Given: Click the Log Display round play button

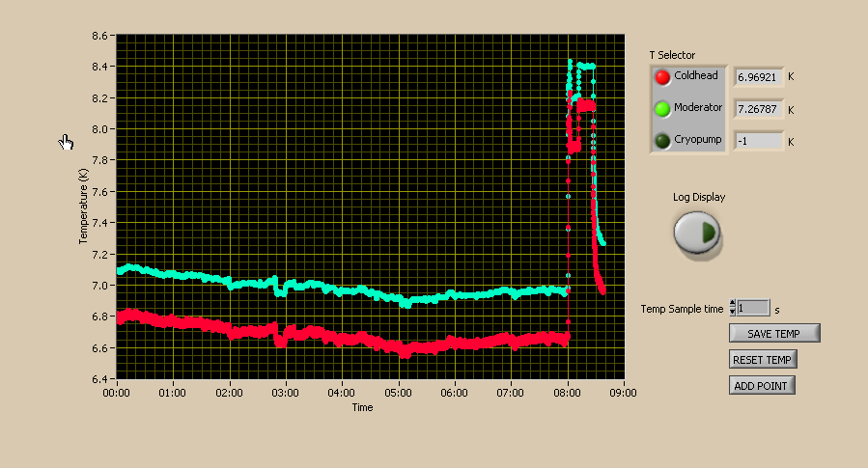Looking at the screenshot, I should tap(697, 233).
